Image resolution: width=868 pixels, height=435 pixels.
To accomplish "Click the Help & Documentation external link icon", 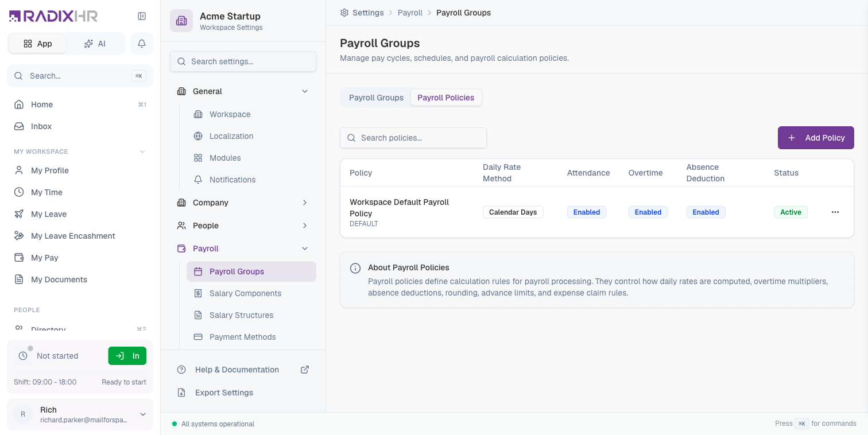I will [305, 370].
